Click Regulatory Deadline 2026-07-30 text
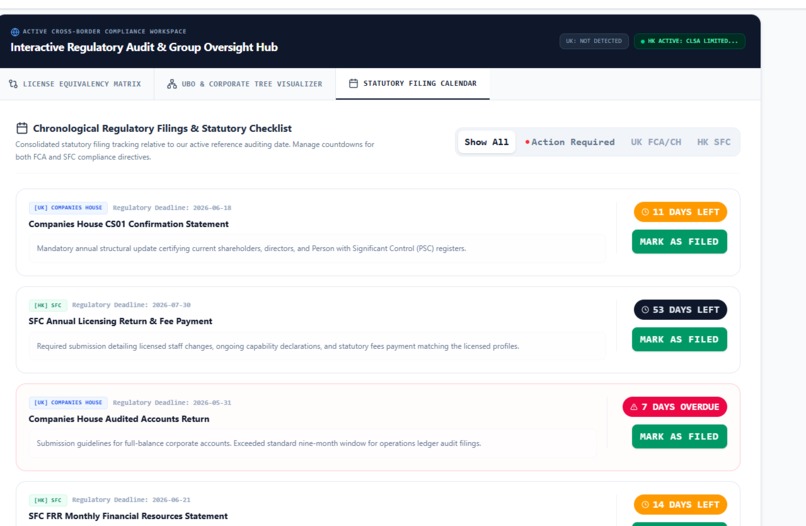The image size is (806, 526). tap(131, 305)
